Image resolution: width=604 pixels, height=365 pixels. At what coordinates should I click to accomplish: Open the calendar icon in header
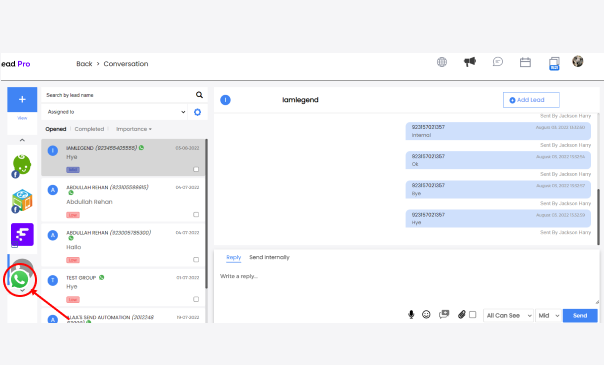pyautogui.click(x=525, y=62)
